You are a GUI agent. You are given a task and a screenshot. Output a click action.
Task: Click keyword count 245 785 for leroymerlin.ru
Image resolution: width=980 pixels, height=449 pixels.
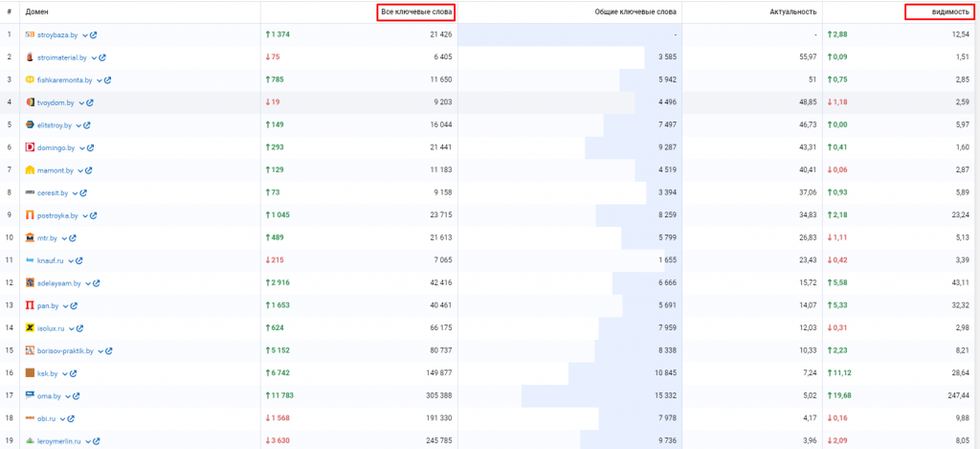pos(436,441)
